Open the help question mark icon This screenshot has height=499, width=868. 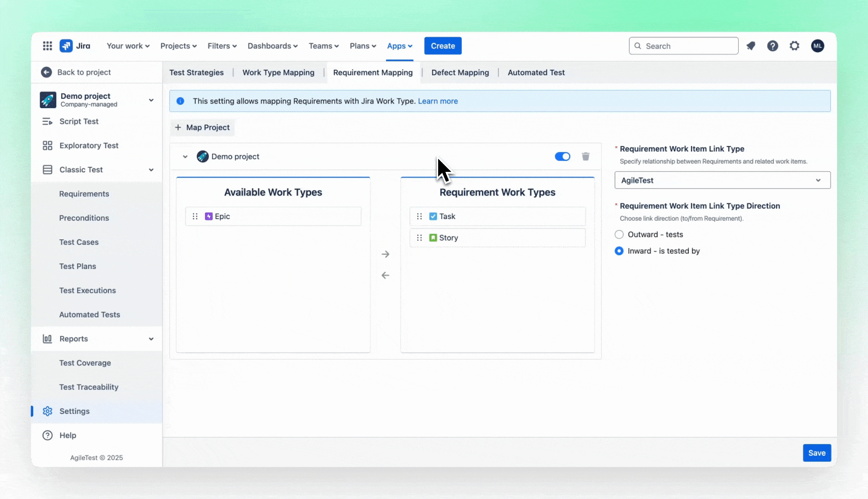[772, 46]
